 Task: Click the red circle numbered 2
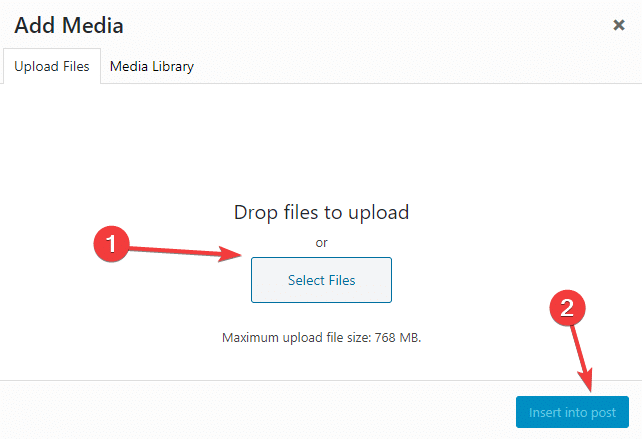[x=567, y=308]
